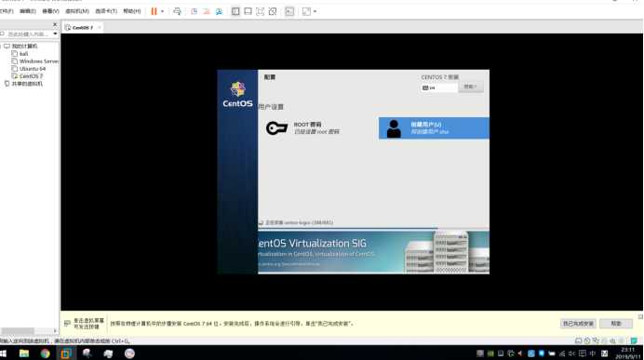Collapse the 我的计算机 tree node

[1, 46]
